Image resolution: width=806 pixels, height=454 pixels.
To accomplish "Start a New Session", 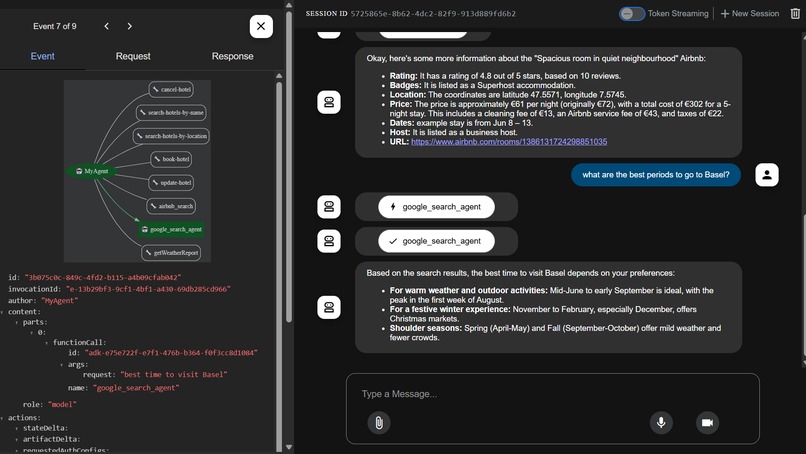I will pyautogui.click(x=750, y=14).
